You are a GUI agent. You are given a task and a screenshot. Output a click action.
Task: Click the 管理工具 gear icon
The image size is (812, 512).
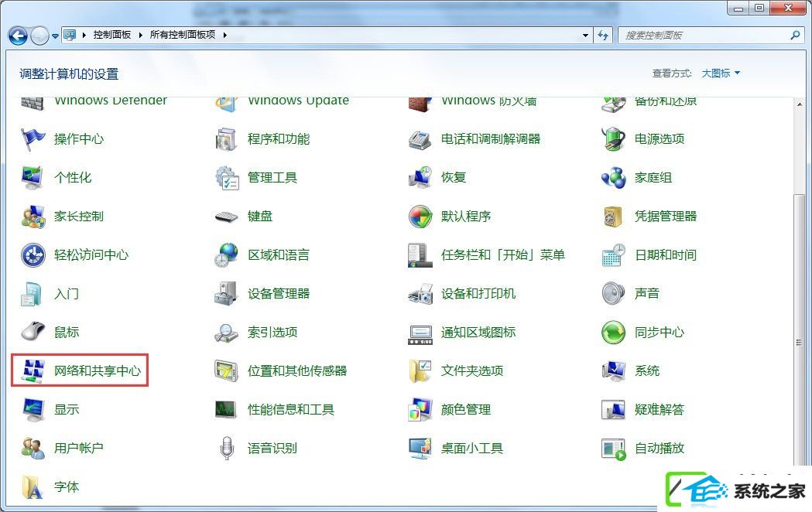(x=226, y=178)
